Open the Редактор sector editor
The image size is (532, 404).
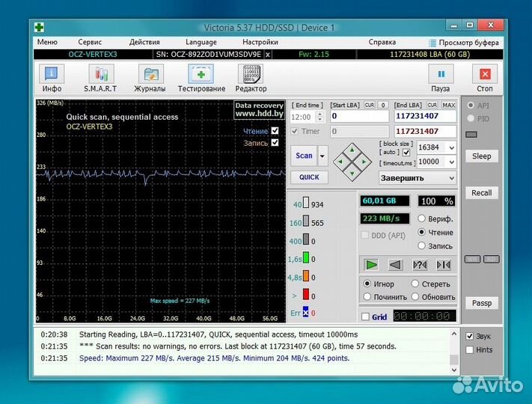251,79
